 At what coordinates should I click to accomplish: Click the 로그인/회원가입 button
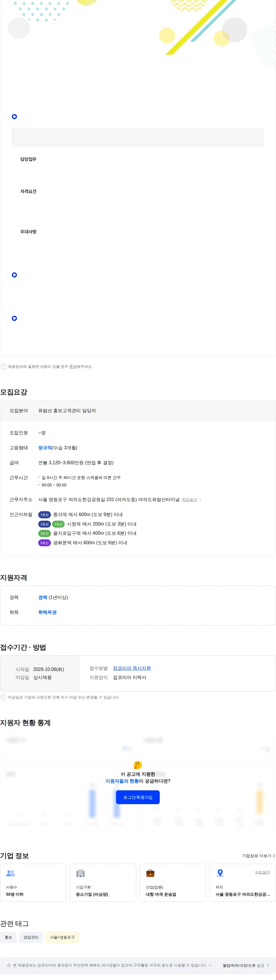pyautogui.click(x=138, y=797)
